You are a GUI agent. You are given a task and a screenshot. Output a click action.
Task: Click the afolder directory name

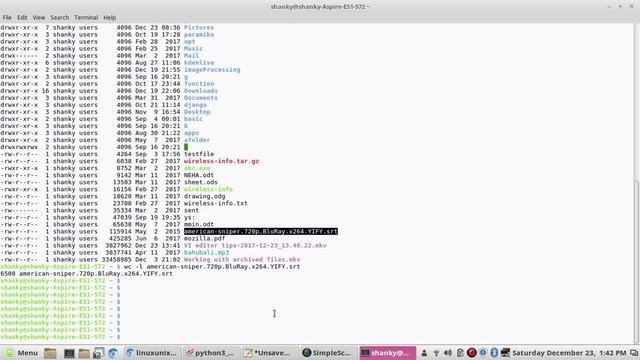197,140
